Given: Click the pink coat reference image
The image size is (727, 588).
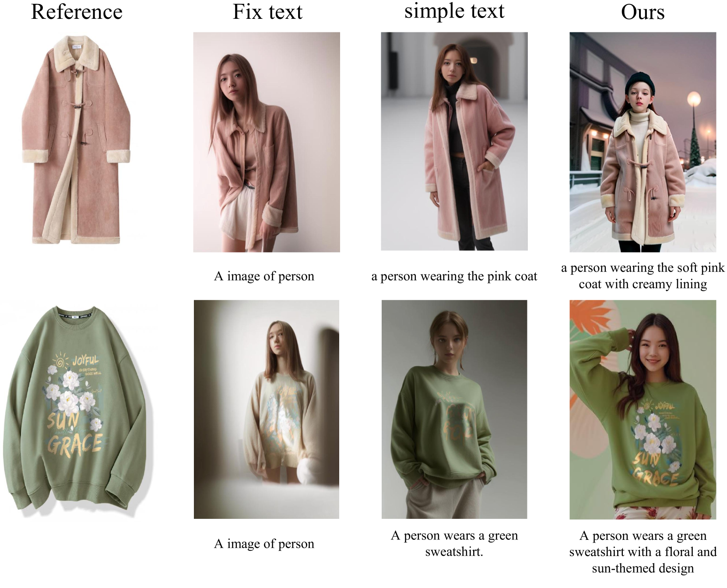Looking at the screenshot, I should coord(76,140).
